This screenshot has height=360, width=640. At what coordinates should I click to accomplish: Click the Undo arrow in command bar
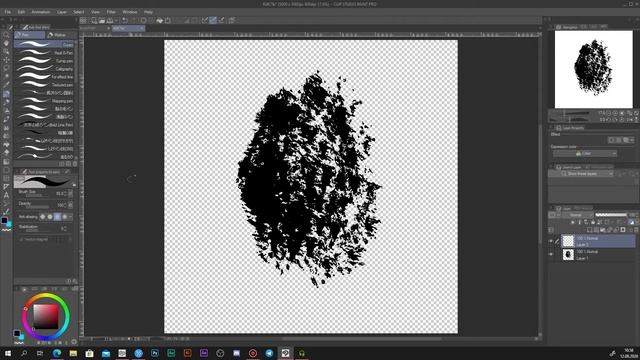[125, 20]
